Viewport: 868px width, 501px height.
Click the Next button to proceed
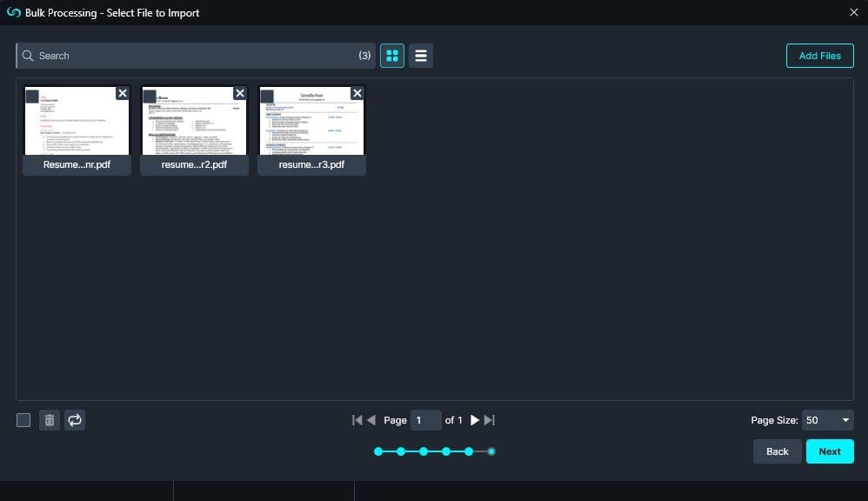[829, 451]
